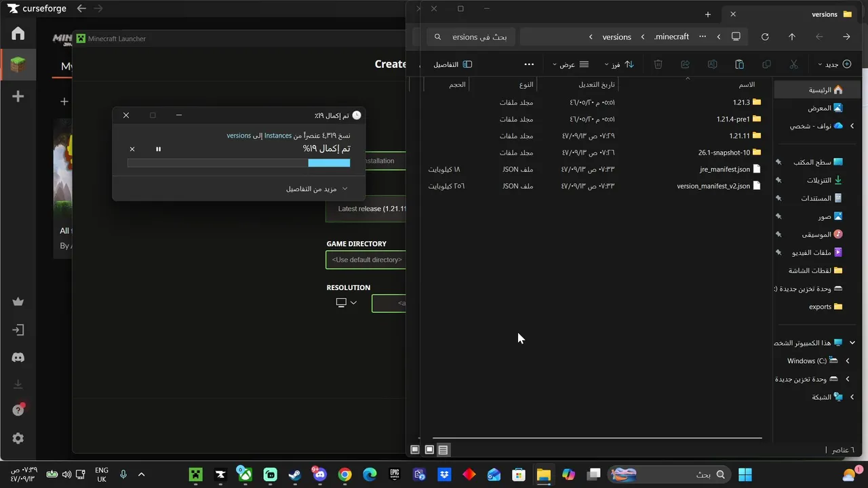Click the Share icon in Explorer toolbar
This screenshot has height=488, width=868.
[685, 64]
